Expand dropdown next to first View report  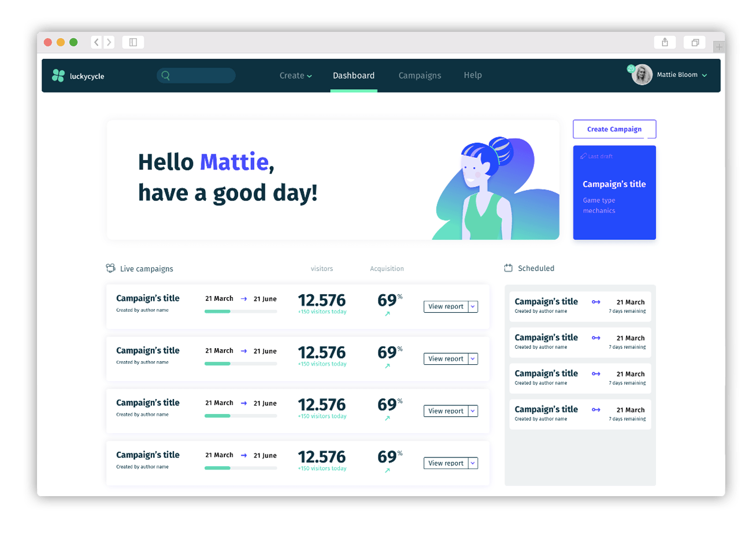[473, 306]
